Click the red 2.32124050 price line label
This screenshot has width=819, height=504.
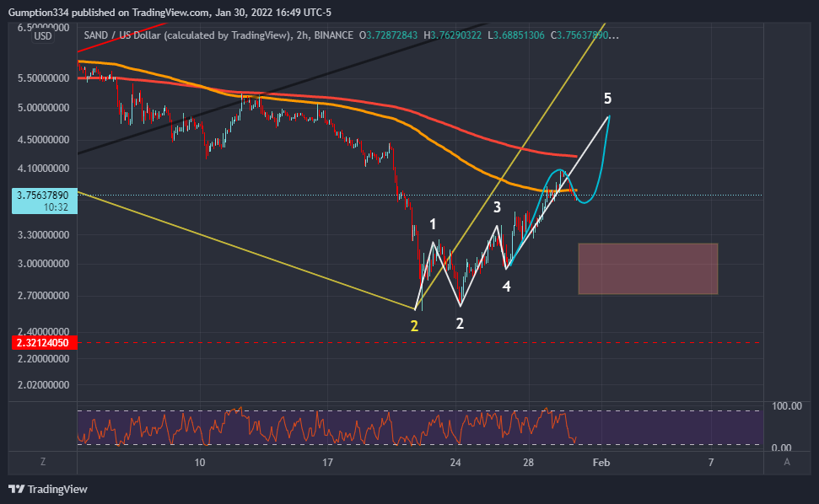[44, 343]
